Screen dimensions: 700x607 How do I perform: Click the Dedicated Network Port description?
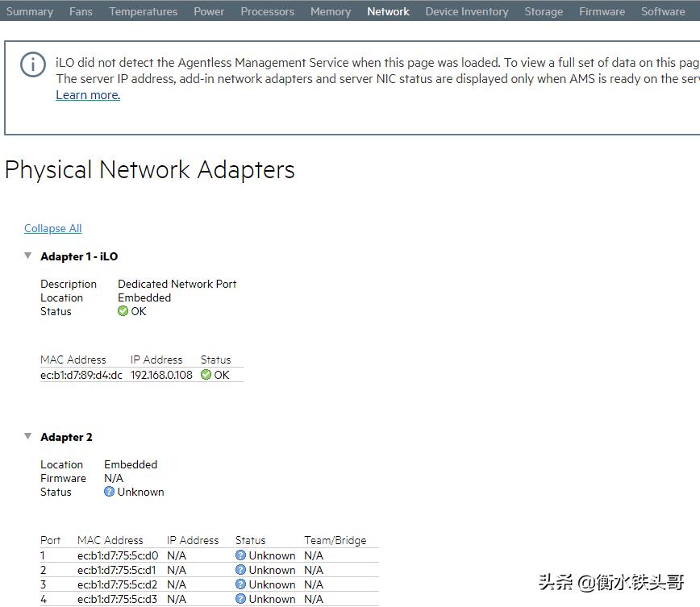[x=177, y=284]
